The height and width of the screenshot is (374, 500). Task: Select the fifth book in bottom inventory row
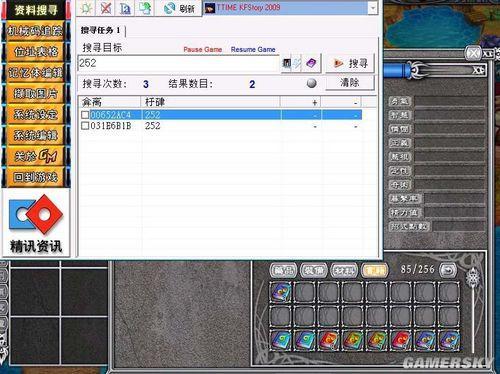(377, 341)
